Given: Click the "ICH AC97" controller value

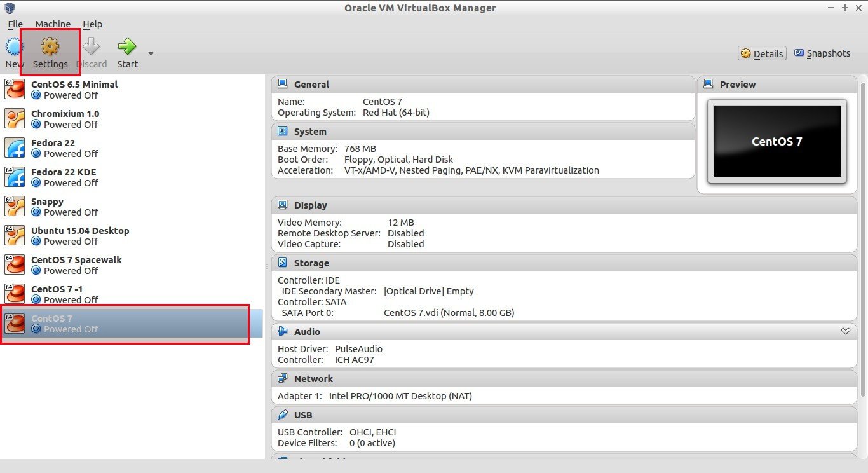Looking at the screenshot, I should [x=355, y=360].
